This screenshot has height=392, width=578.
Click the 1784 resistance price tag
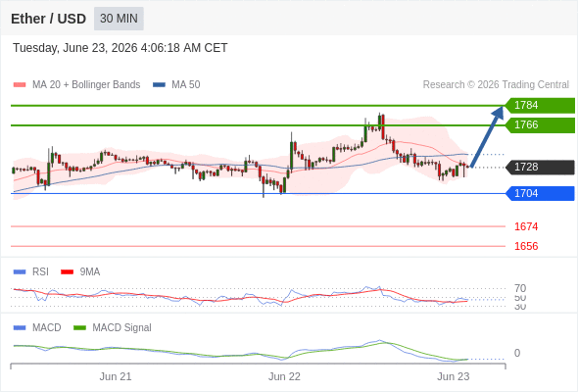(x=540, y=106)
